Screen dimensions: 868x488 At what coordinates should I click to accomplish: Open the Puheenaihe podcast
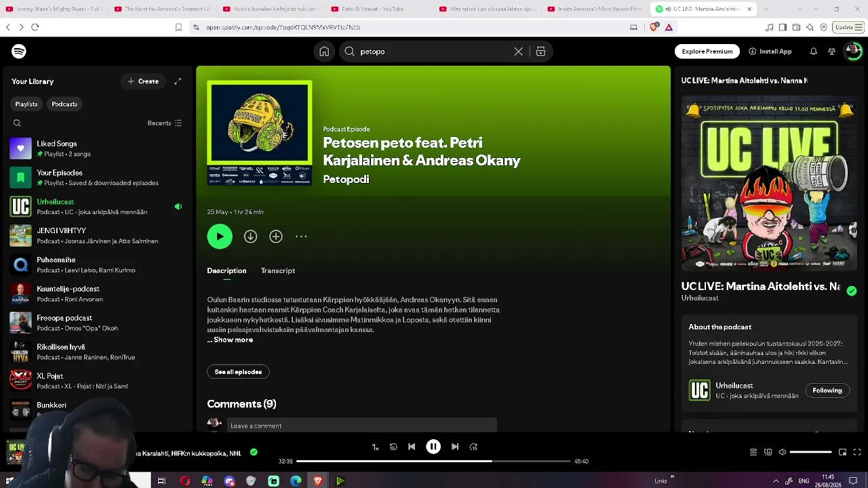click(98, 265)
